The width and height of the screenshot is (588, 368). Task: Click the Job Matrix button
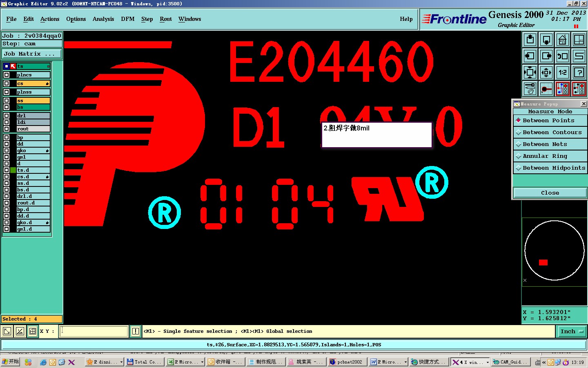[x=32, y=54]
